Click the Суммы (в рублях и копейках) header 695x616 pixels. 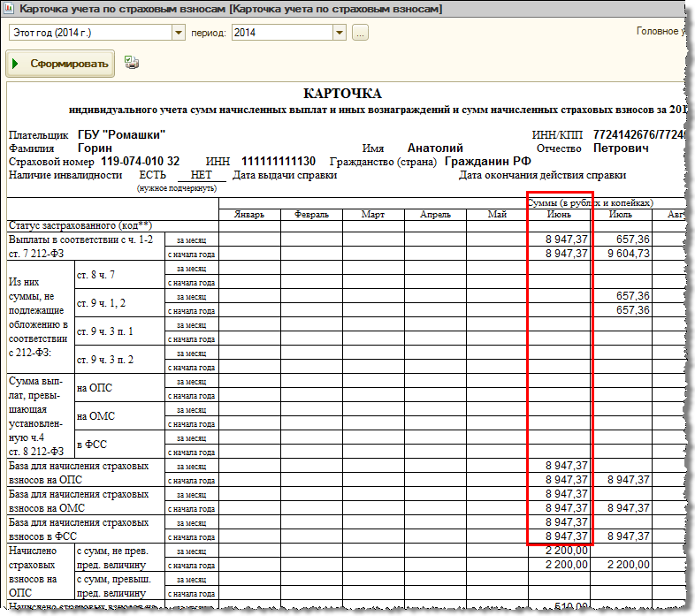tap(590, 203)
